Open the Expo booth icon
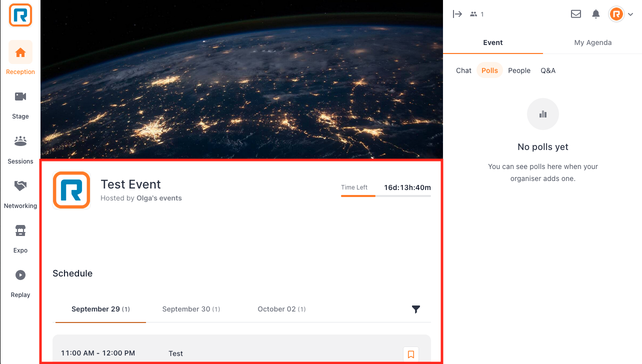This screenshot has width=642, height=364. pos(20,230)
